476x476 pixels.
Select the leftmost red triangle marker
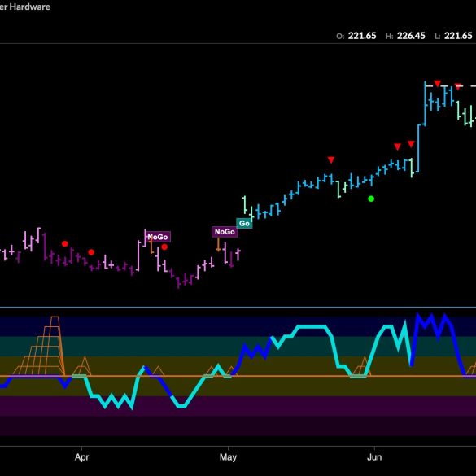(x=331, y=160)
